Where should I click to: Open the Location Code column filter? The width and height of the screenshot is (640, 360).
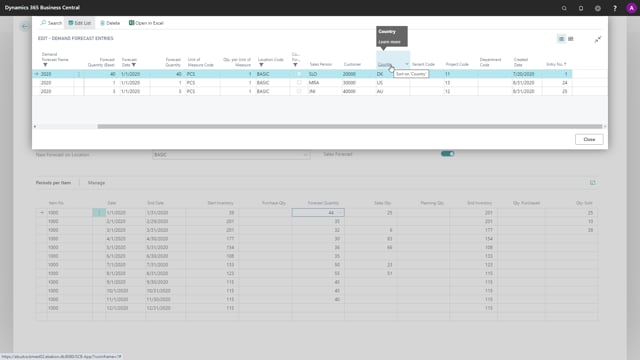coord(261,65)
